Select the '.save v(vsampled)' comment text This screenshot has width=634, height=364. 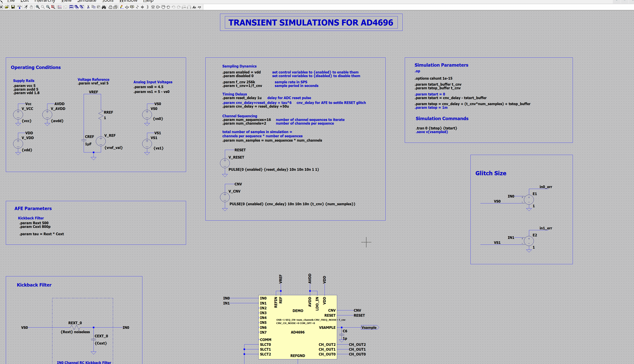pos(432,132)
